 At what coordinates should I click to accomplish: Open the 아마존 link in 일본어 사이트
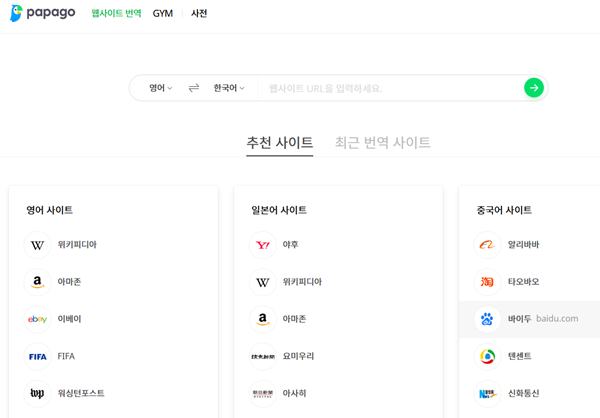click(294, 319)
